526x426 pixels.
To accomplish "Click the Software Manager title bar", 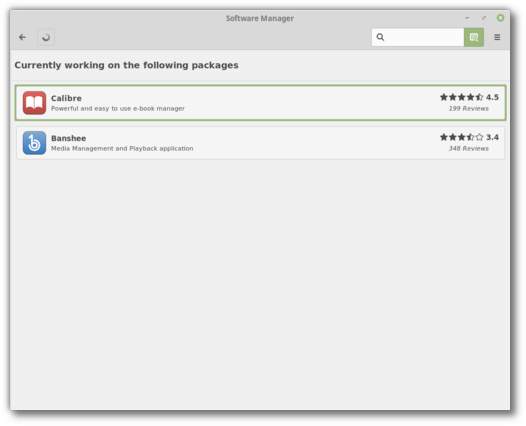I will click(x=260, y=18).
